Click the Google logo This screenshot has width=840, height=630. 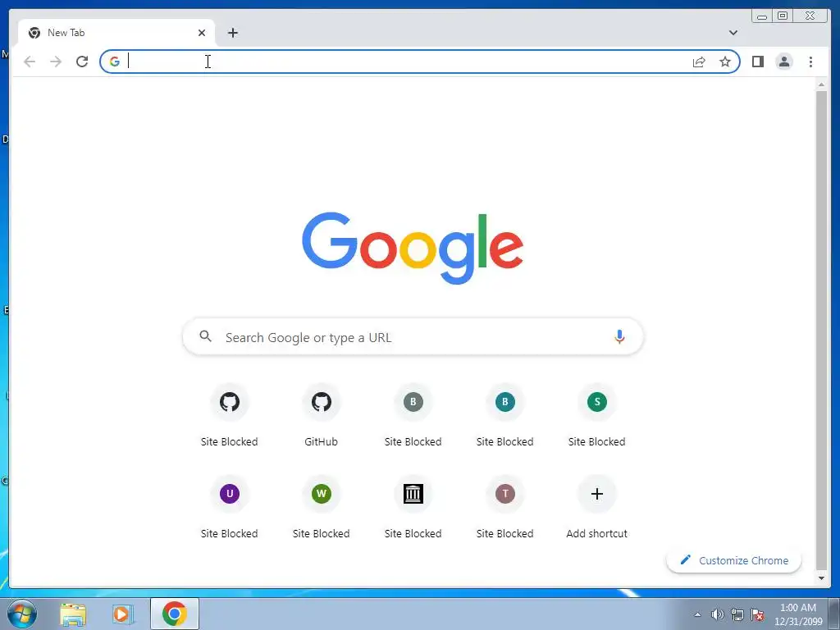(x=413, y=248)
